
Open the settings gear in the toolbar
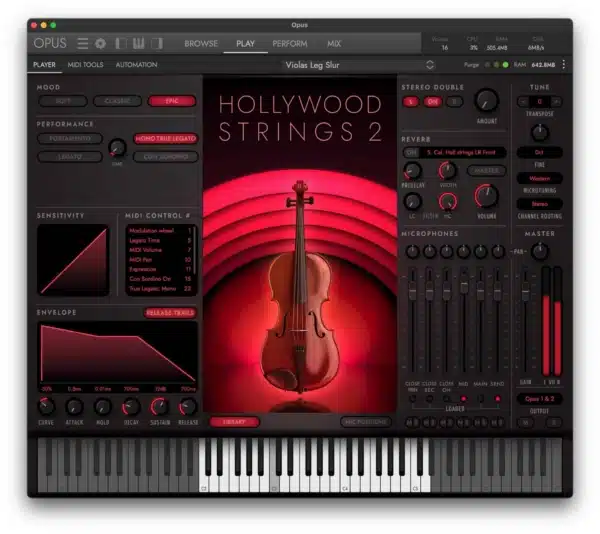click(101, 44)
